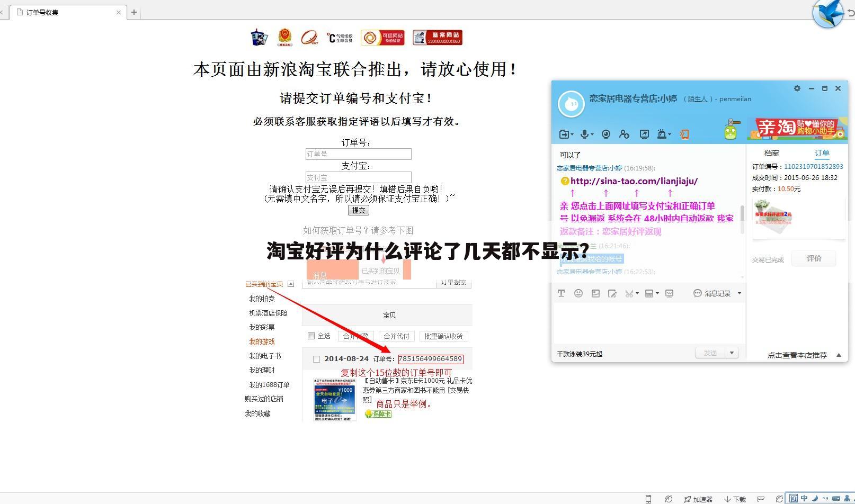Click the 千款泳装39元起 ad link
This screenshot has height=504, width=855.
click(580, 354)
